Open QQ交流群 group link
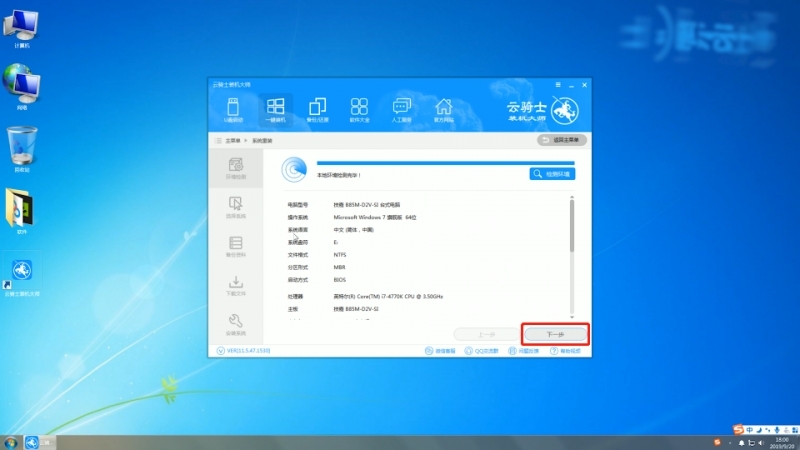This screenshot has height=450, width=800. point(482,351)
